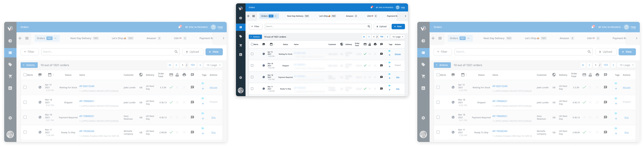Click the Help link in center window header

click(x=403, y=8)
